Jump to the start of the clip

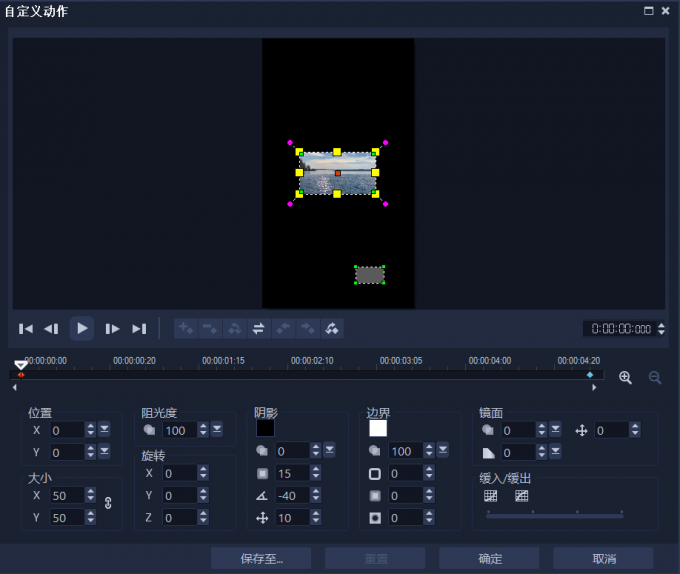pyautogui.click(x=26, y=328)
